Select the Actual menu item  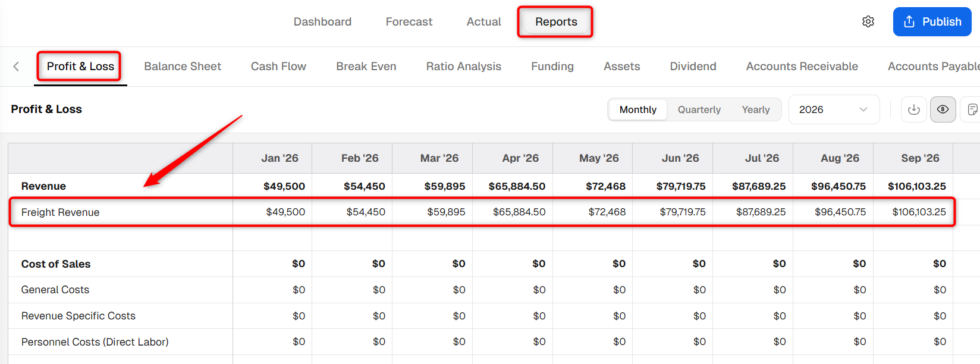(484, 22)
